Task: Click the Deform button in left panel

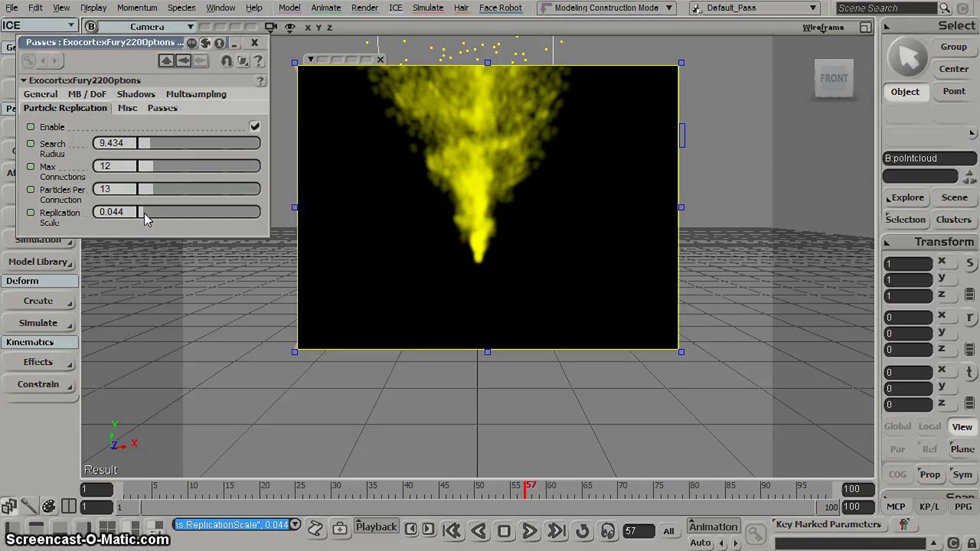Action: pos(40,281)
